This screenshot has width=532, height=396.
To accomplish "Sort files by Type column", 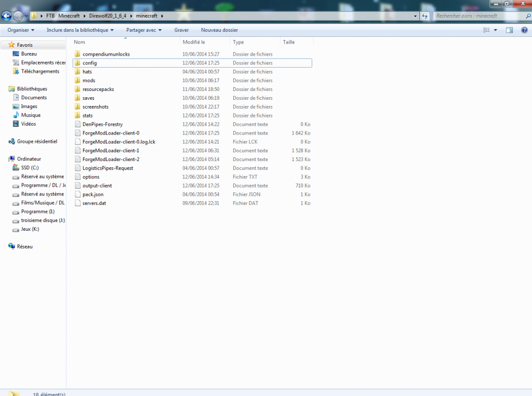I will [x=238, y=42].
